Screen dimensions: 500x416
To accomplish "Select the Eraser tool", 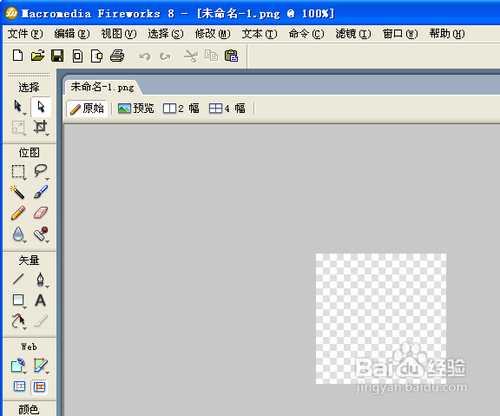I will [41, 213].
